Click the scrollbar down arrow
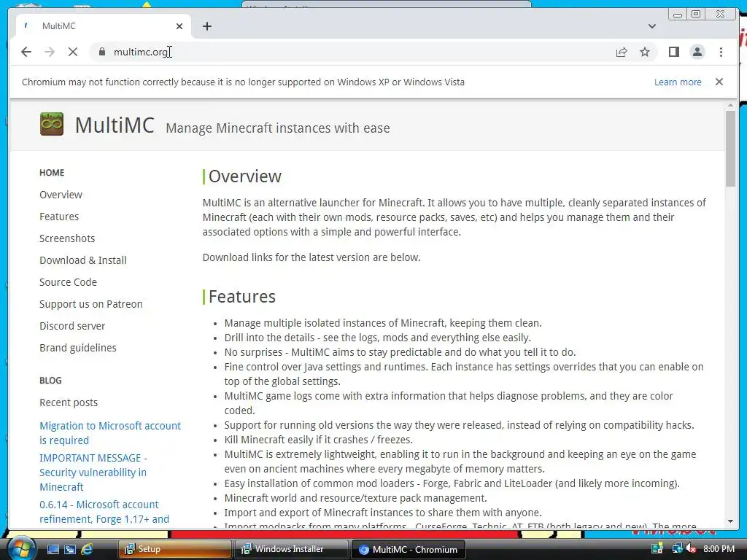The height and width of the screenshot is (560, 747). click(730, 521)
